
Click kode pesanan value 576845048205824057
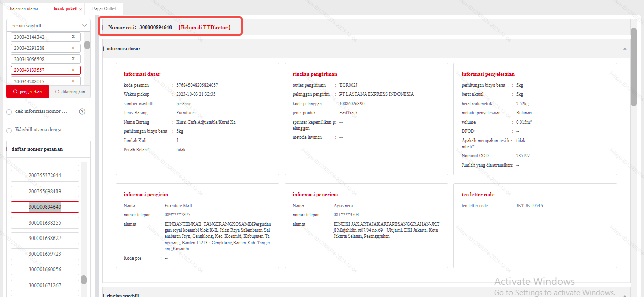[x=197, y=85]
